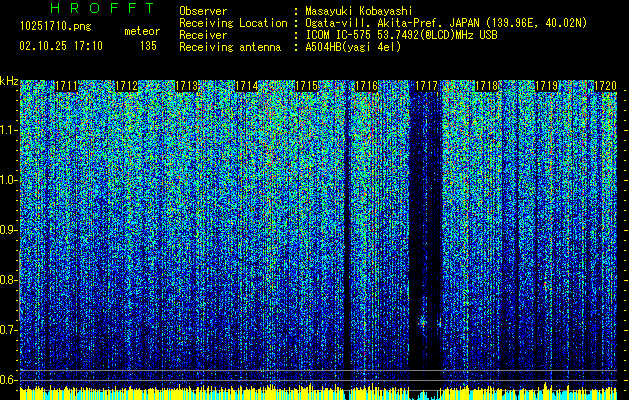Click the 0.7 frequency axis label
Image resolution: width=629 pixels, height=400 pixels.
[8, 330]
